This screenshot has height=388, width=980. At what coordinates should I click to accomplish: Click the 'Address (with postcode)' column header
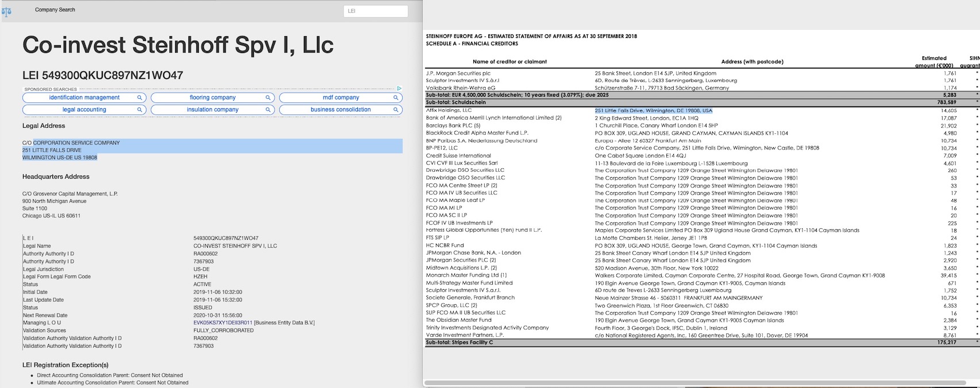coord(752,62)
